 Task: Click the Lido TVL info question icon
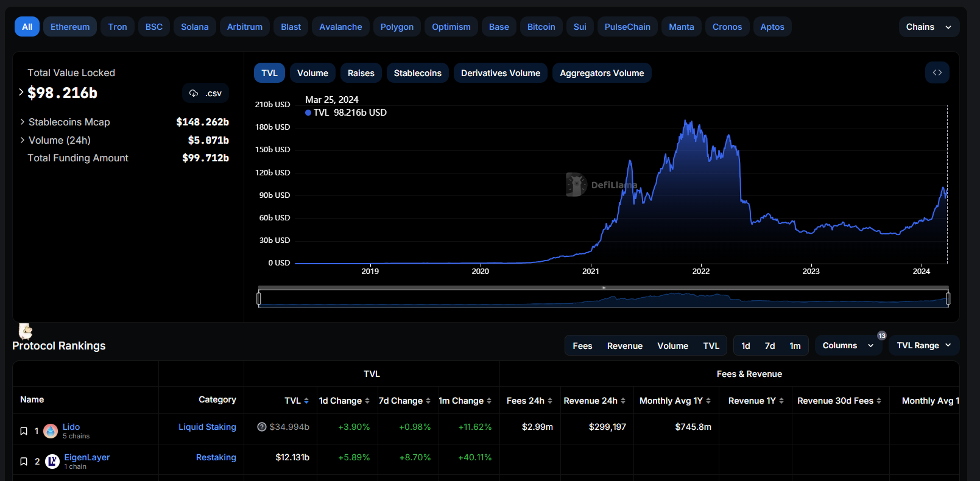pyautogui.click(x=262, y=427)
